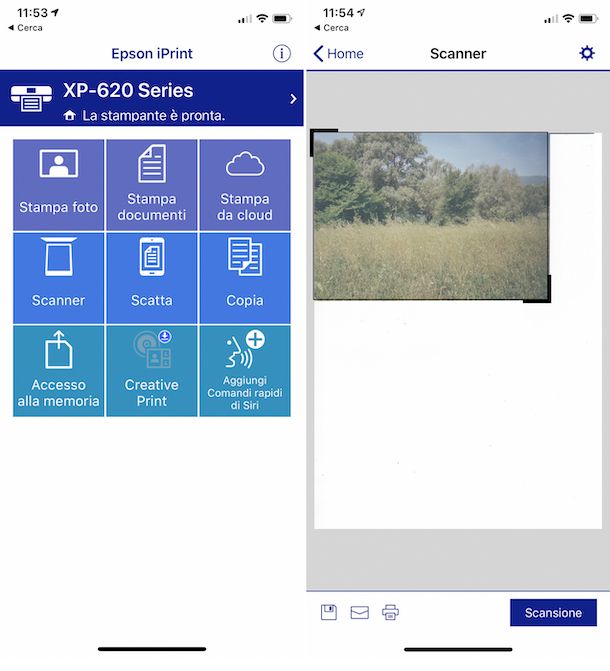Open the Copia copy tile
Screen dimensions: 610x671
click(x=245, y=278)
